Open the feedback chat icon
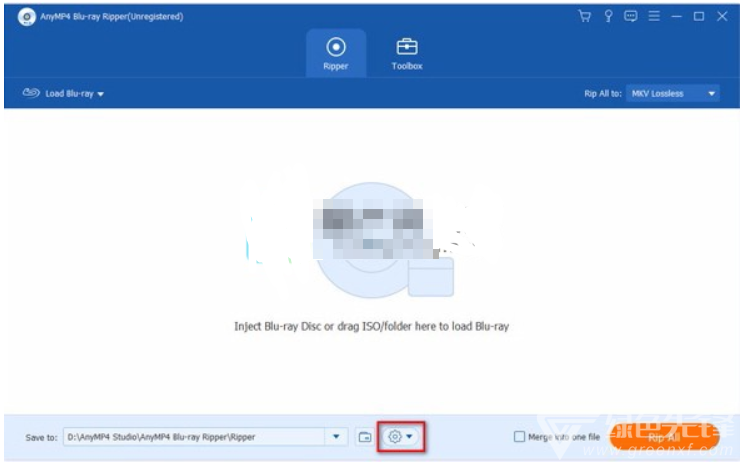 click(x=631, y=17)
